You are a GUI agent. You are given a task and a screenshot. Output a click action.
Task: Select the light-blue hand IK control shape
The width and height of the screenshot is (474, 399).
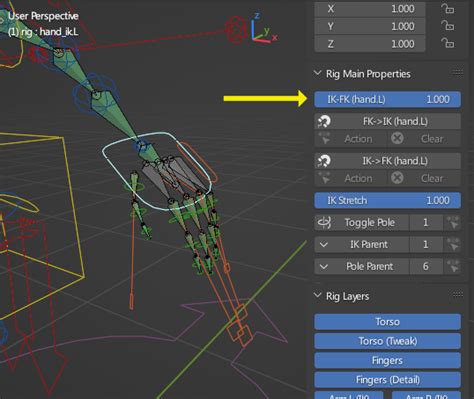(x=157, y=171)
